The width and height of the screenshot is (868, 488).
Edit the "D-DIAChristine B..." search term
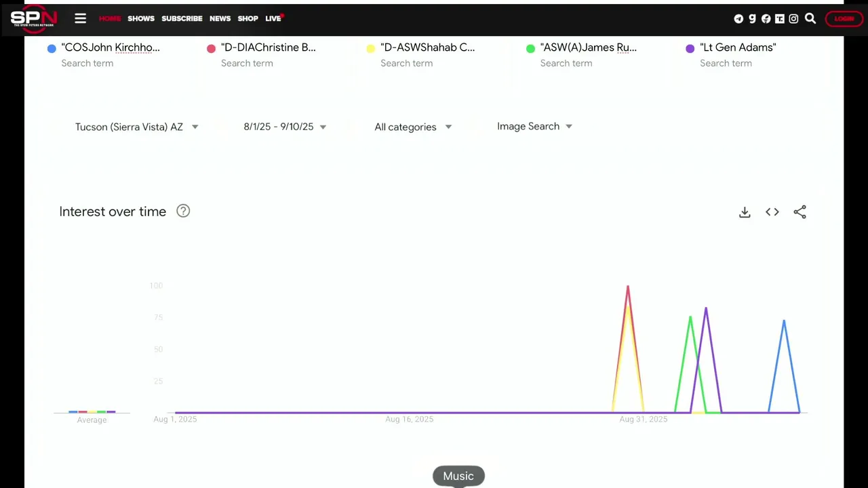pos(269,47)
